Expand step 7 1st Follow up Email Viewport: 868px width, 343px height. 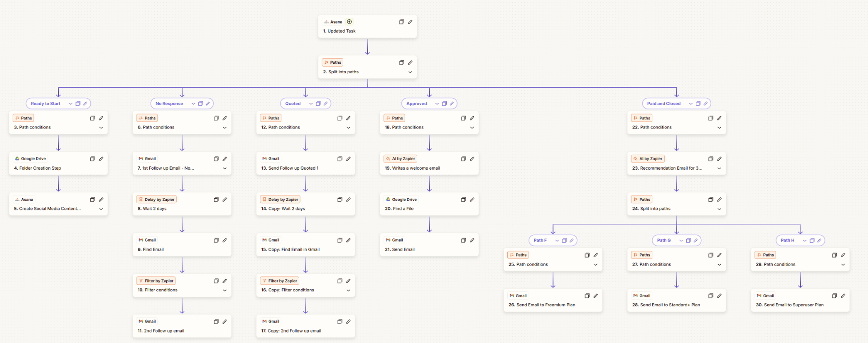[x=225, y=168]
